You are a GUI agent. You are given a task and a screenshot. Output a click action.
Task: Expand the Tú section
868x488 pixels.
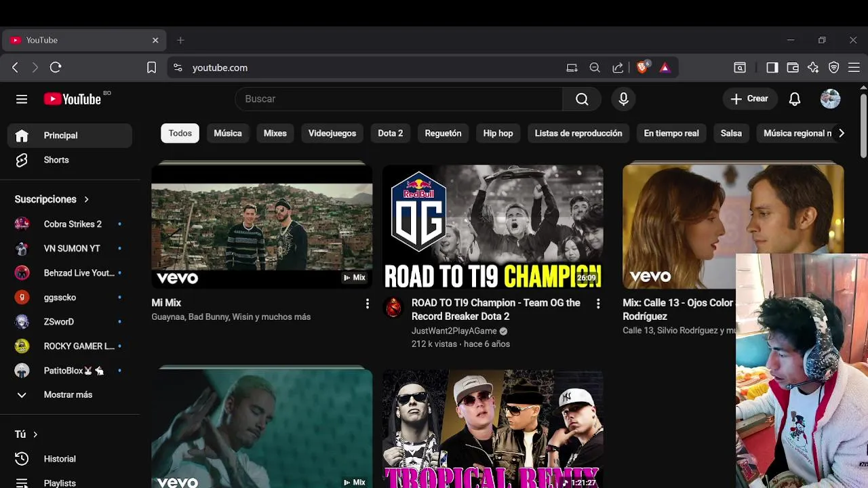point(26,434)
